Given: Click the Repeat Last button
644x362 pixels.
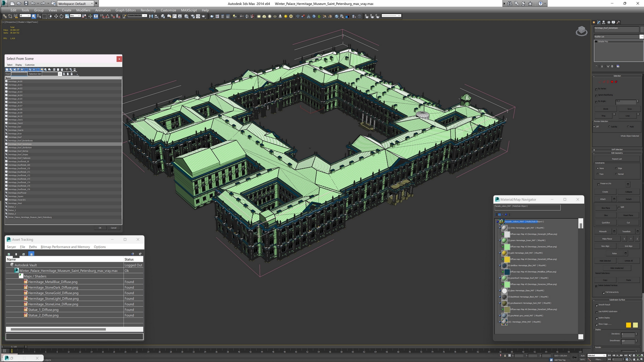Looking at the screenshot, I should coord(617,159).
